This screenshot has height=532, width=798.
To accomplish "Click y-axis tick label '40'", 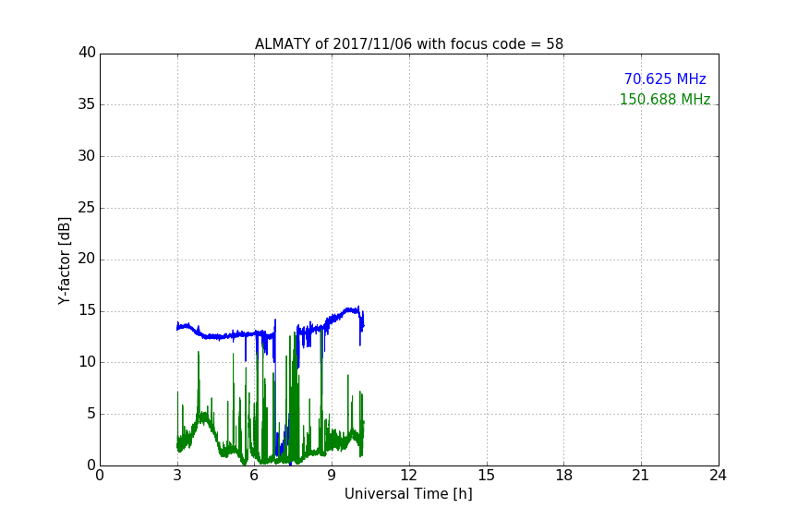I will coord(87,53).
